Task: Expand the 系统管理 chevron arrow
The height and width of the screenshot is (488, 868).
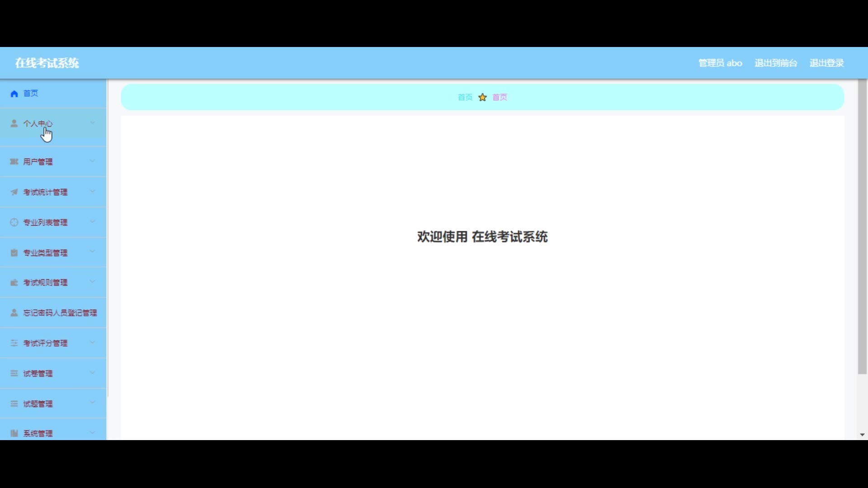Action: point(93,433)
